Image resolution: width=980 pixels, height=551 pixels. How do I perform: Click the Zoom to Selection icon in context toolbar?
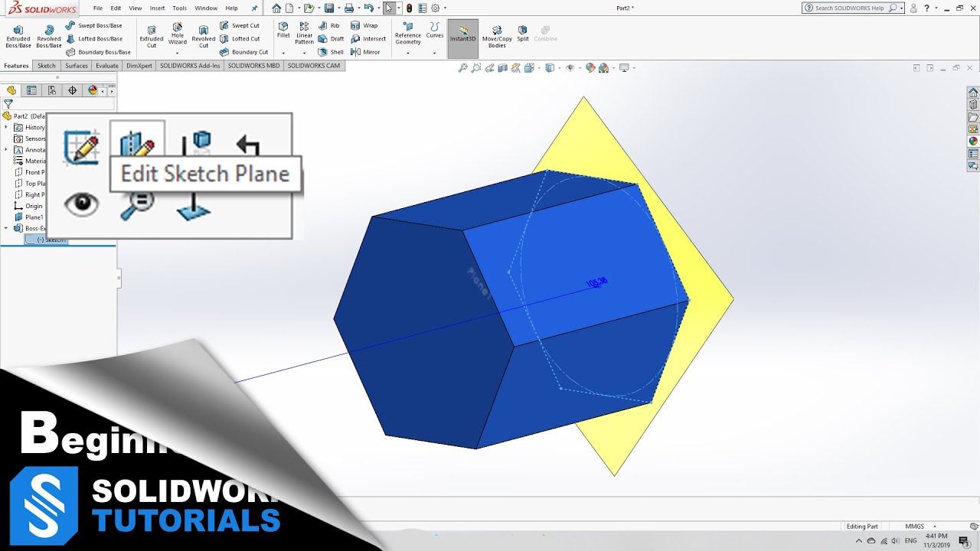pos(137,205)
